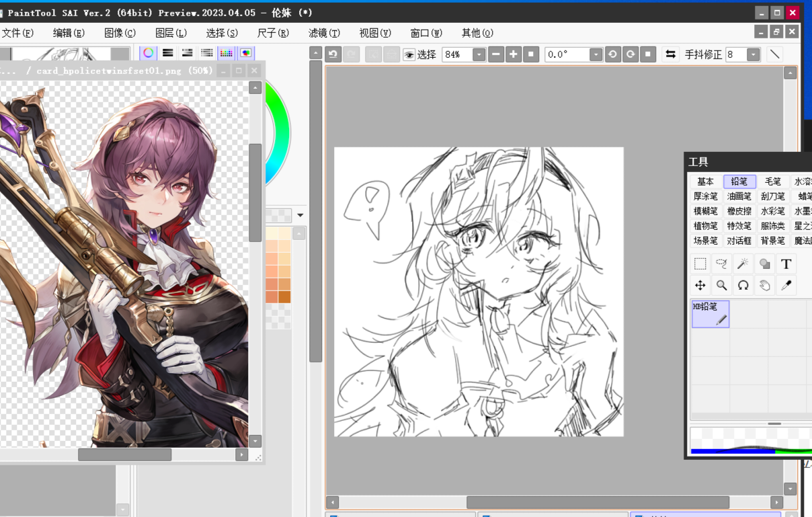This screenshot has width=812, height=517.
Task: Select the shape tool
Action: click(764, 264)
